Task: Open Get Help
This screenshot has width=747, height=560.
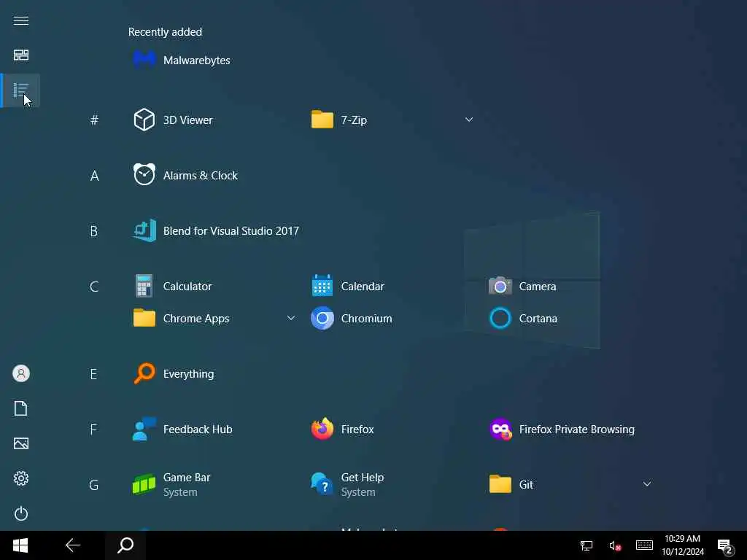Action: 347,484
